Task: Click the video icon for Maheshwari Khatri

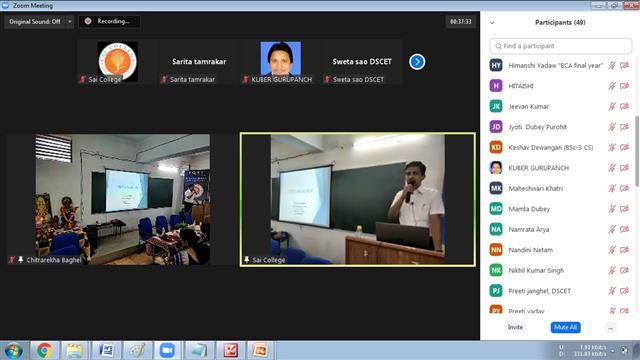Action: point(624,188)
